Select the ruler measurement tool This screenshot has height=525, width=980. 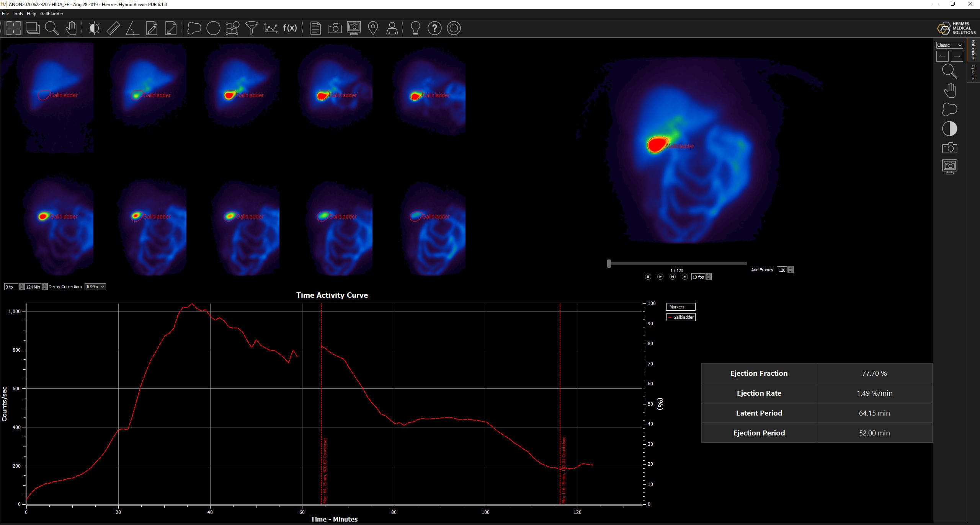click(113, 28)
